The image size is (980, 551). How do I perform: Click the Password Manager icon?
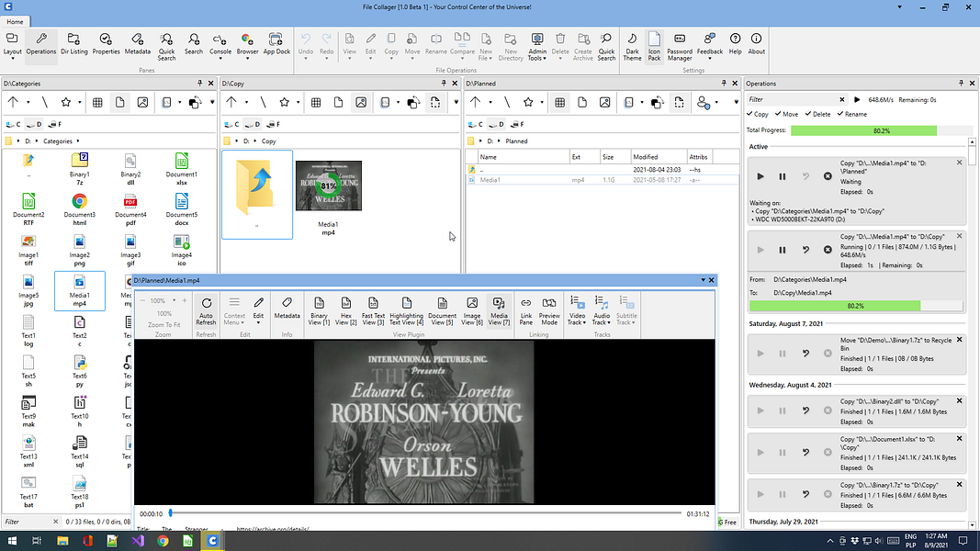pyautogui.click(x=680, y=44)
